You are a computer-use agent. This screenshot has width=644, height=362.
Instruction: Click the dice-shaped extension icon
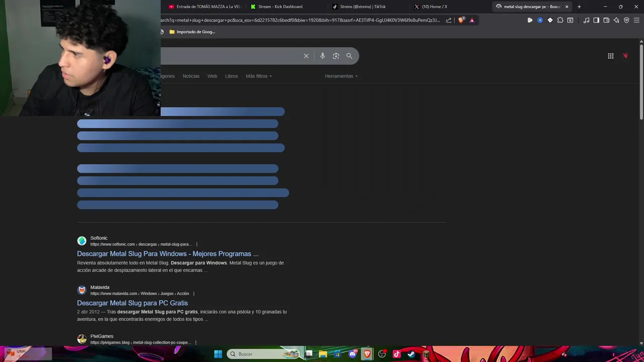[x=550, y=20]
